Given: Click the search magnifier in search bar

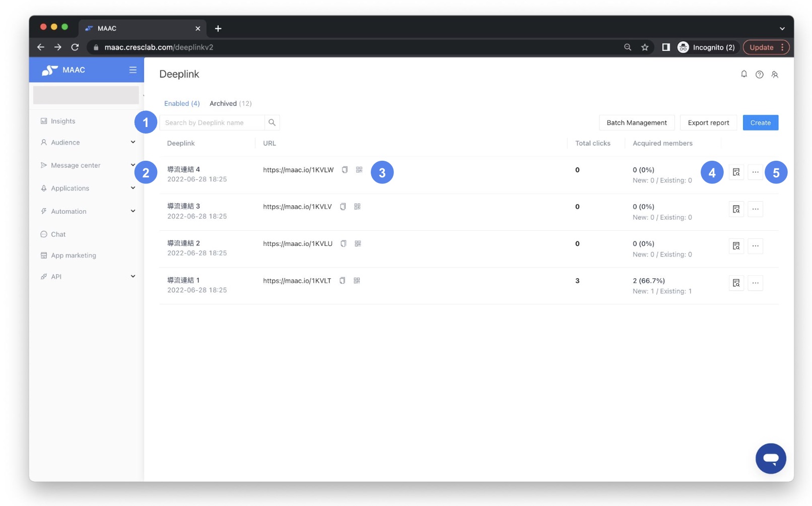Looking at the screenshot, I should click(272, 122).
